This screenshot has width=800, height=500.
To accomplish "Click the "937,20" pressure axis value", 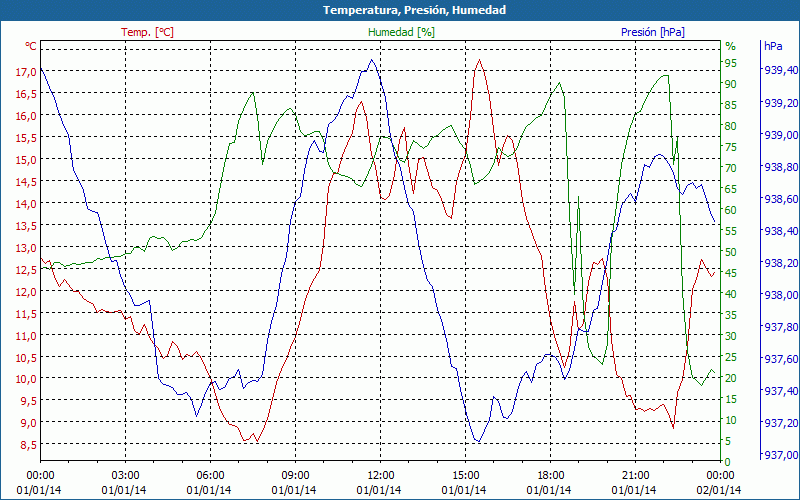I will click(x=781, y=423).
